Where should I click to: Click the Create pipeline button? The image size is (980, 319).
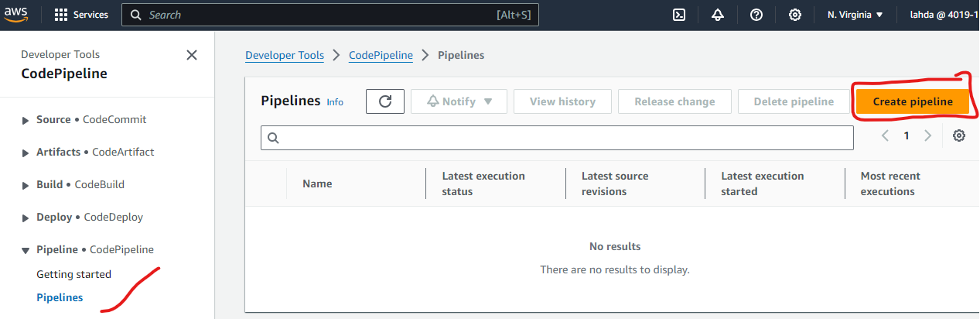pyautogui.click(x=913, y=101)
